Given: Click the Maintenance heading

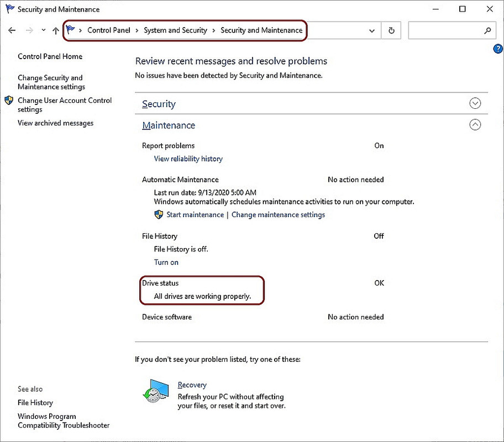Looking at the screenshot, I should (169, 125).
